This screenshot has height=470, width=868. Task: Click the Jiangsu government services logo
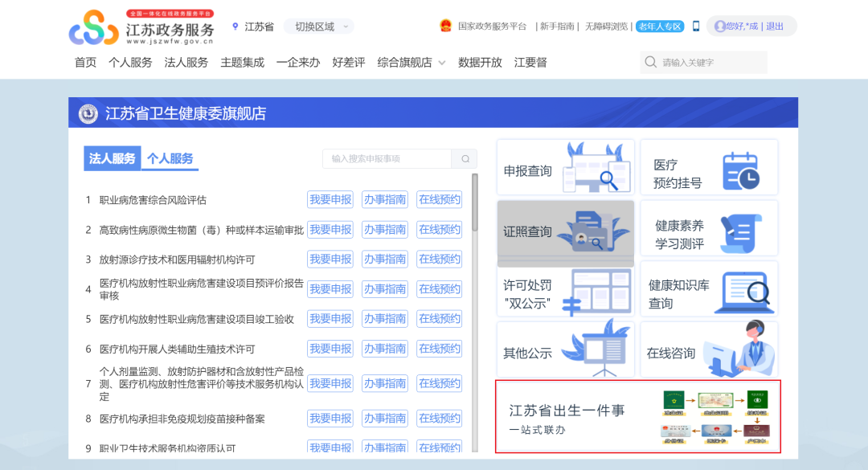click(141, 27)
